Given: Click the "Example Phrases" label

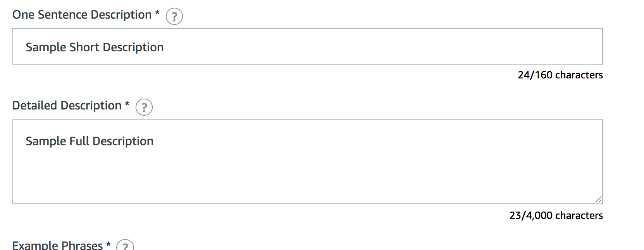Looking at the screenshot, I should [x=57, y=245].
